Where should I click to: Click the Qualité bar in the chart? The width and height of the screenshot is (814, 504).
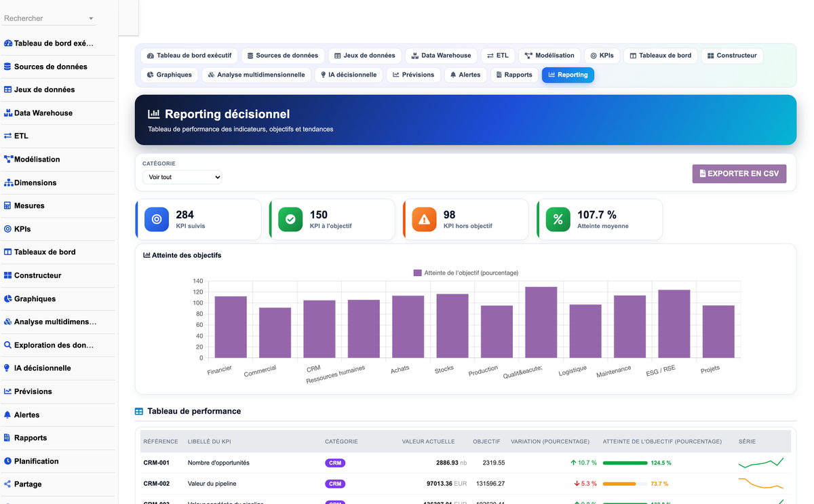coord(541,322)
